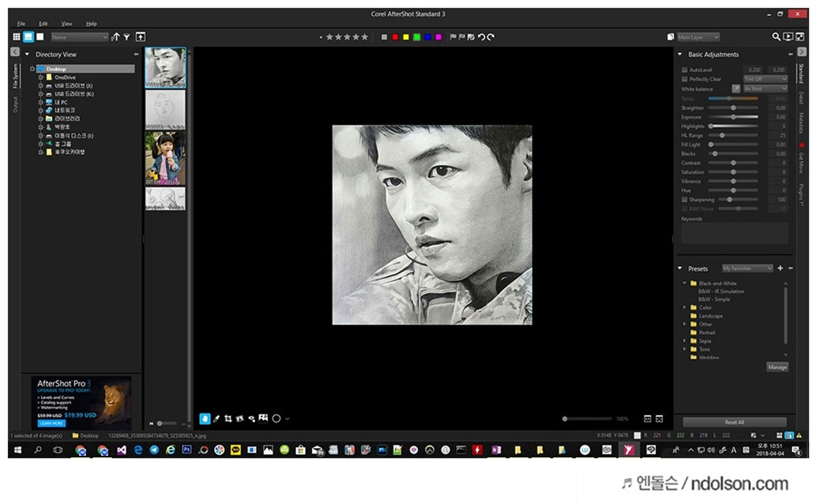The width and height of the screenshot is (817, 504).
Task: Apply the red color label
Action: click(x=395, y=37)
